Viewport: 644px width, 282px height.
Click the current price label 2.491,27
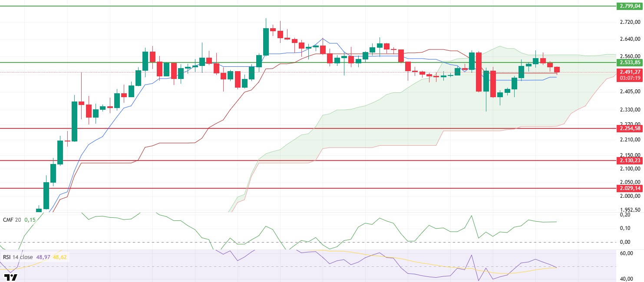pos(629,72)
